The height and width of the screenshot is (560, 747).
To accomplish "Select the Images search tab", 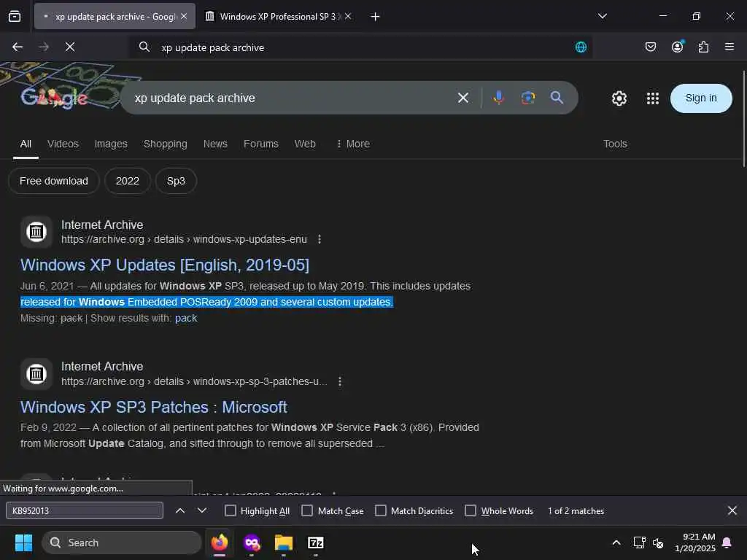I will [x=111, y=144].
